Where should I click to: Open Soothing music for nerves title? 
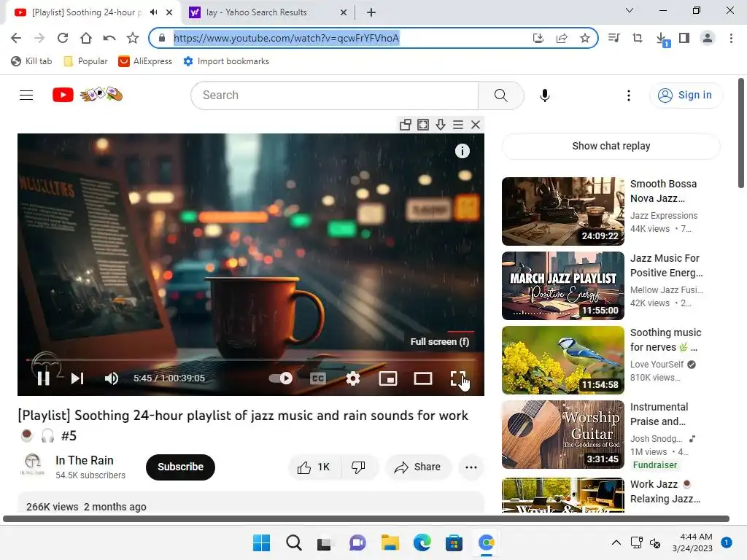click(x=665, y=340)
